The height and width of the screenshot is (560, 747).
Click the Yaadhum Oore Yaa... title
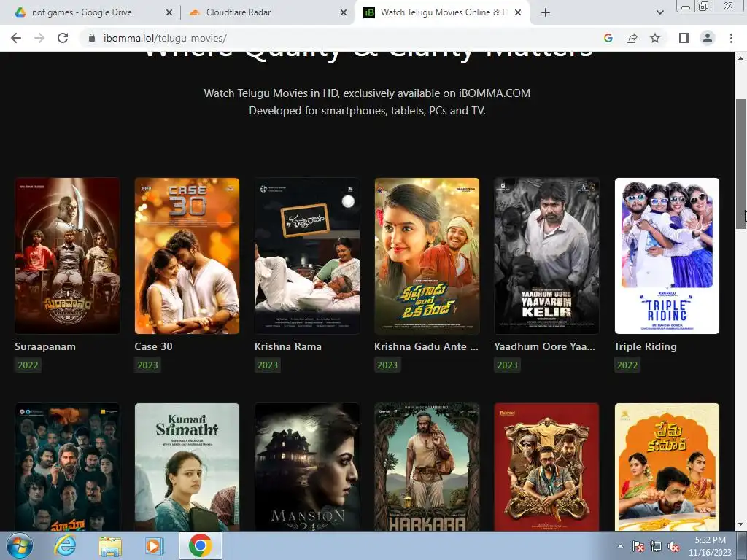tap(544, 346)
